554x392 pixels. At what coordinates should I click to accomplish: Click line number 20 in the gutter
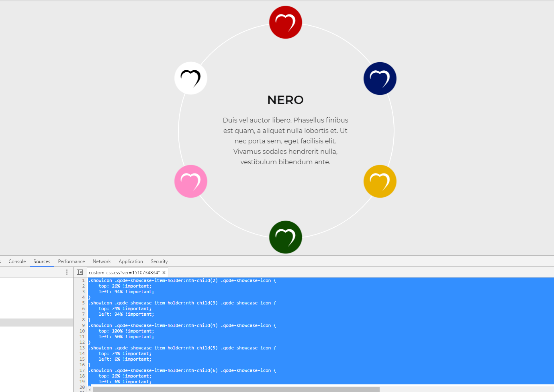(x=82, y=387)
